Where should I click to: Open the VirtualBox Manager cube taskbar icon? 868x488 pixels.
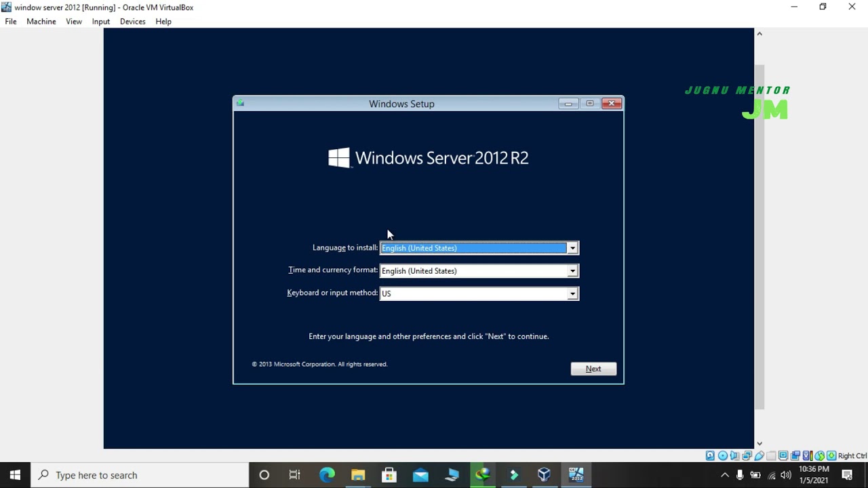[545, 475]
